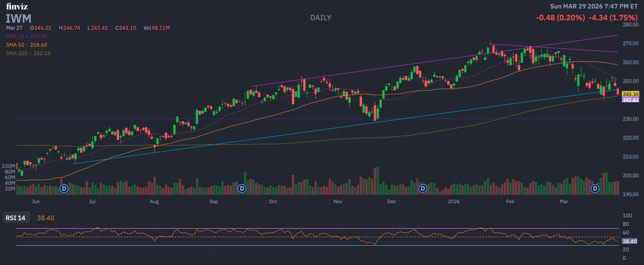Click the March dividend D marker
Image resolution: width=644 pixels, height=265 pixels.
click(x=595, y=188)
